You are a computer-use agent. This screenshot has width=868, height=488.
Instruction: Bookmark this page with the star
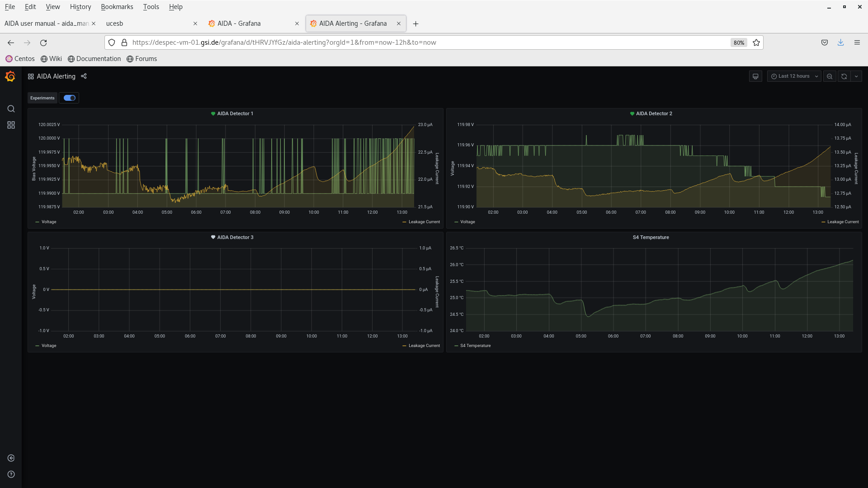pos(756,42)
